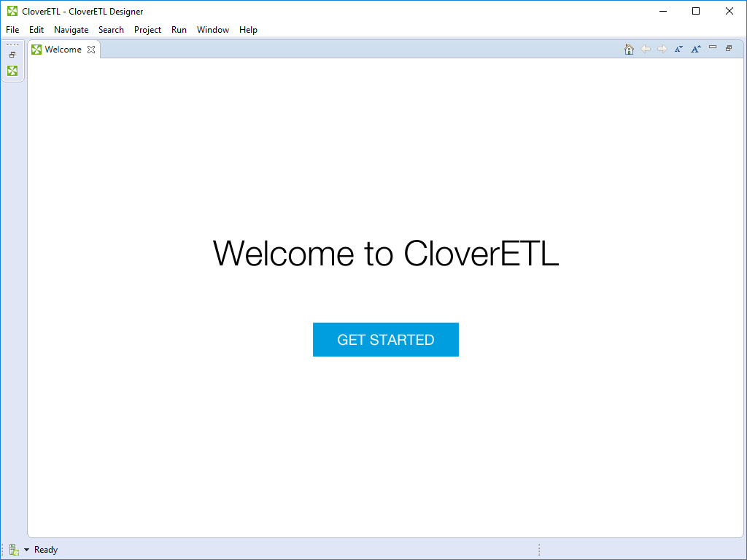This screenshot has width=747, height=560.
Task: Restore the Welcome view using the top-right toolbar icon
Action: point(729,48)
